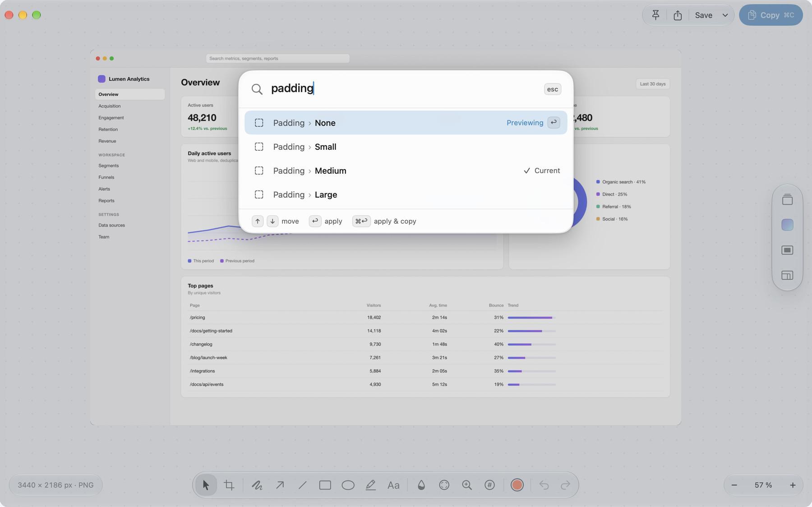Viewport: 812px width, 507px height.
Task: Increase zoom with the plus button
Action: [793, 485]
